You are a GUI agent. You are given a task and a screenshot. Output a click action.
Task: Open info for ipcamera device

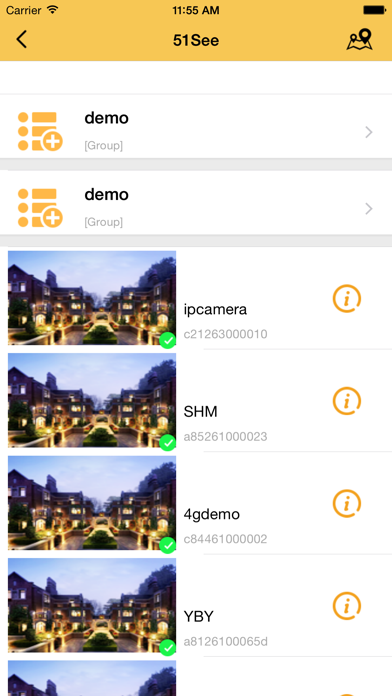pyautogui.click(x=347, y=299)
